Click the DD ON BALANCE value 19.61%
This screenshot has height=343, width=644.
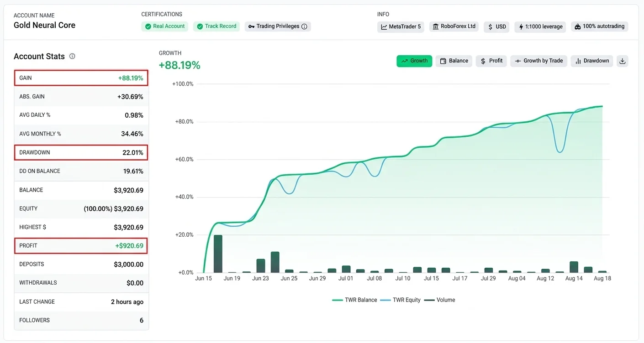tap(133, 171)
